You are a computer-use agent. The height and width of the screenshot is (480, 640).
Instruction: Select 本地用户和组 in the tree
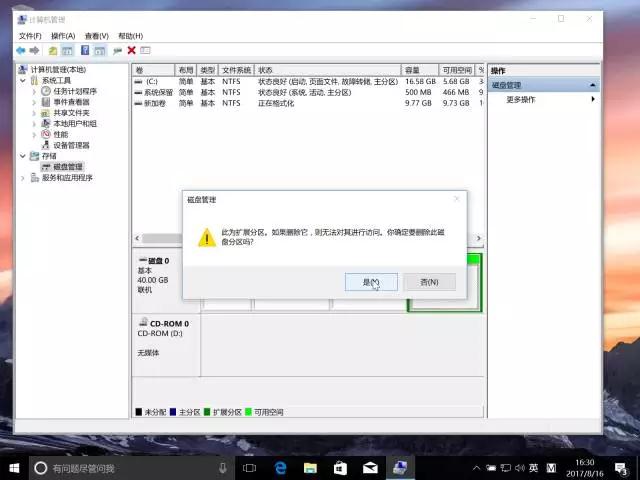pos(75,124)
